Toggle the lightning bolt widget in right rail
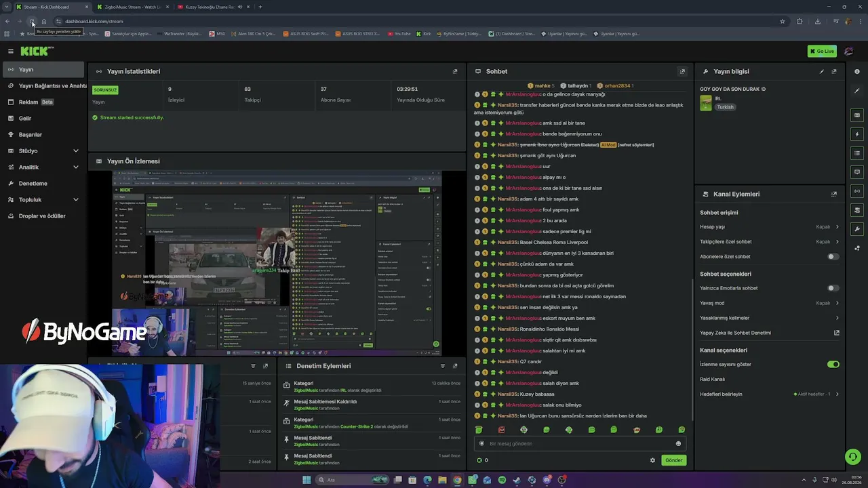This screenshot has width=868, height=488. click(857, 134)
